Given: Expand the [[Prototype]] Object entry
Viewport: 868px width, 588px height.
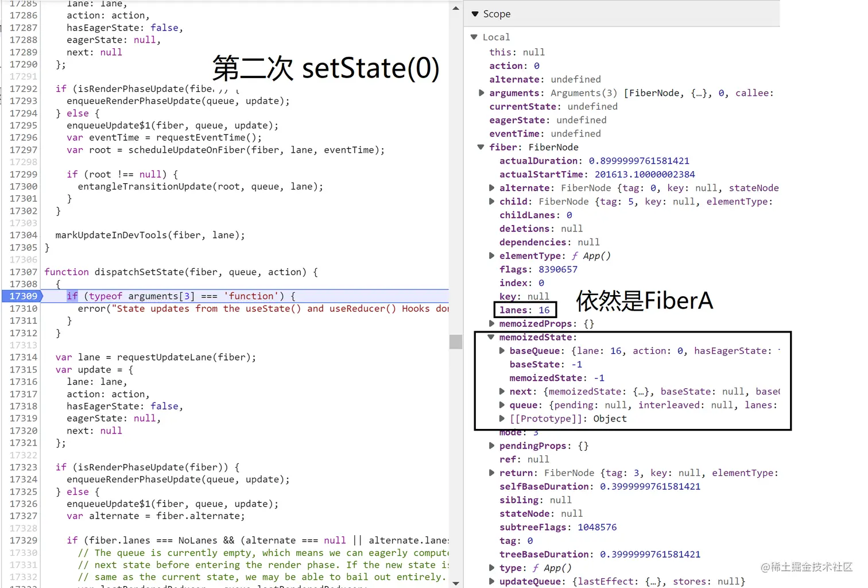Looking at the screenshot, I should [x=502, y=419].
